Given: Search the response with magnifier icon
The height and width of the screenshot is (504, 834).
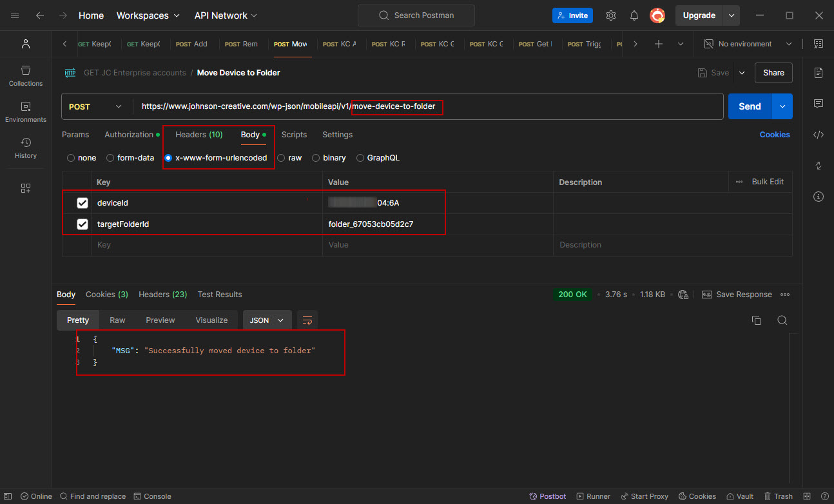Looking at the screenshot, I should (x=782, y=320).
